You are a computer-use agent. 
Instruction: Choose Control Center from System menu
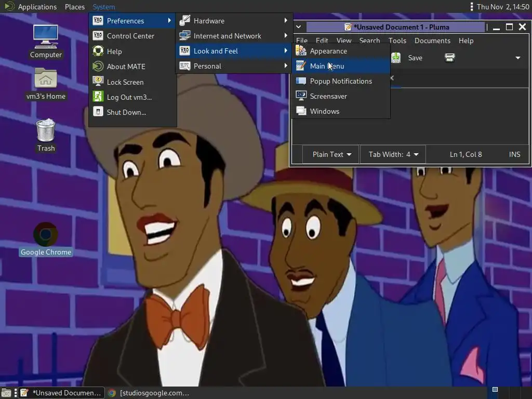click(132, 36)
